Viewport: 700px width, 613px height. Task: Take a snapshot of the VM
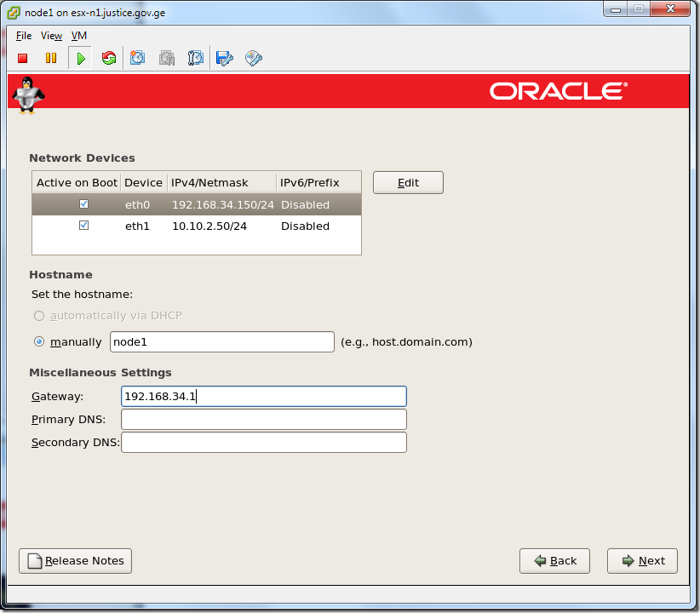pos(138,58)
